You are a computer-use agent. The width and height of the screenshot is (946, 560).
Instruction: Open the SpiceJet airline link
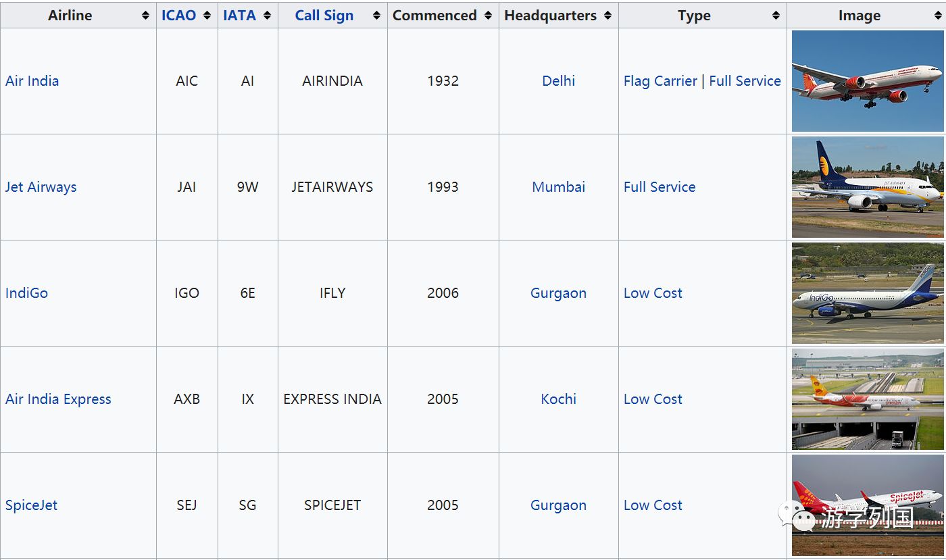(x=31, y=505)
